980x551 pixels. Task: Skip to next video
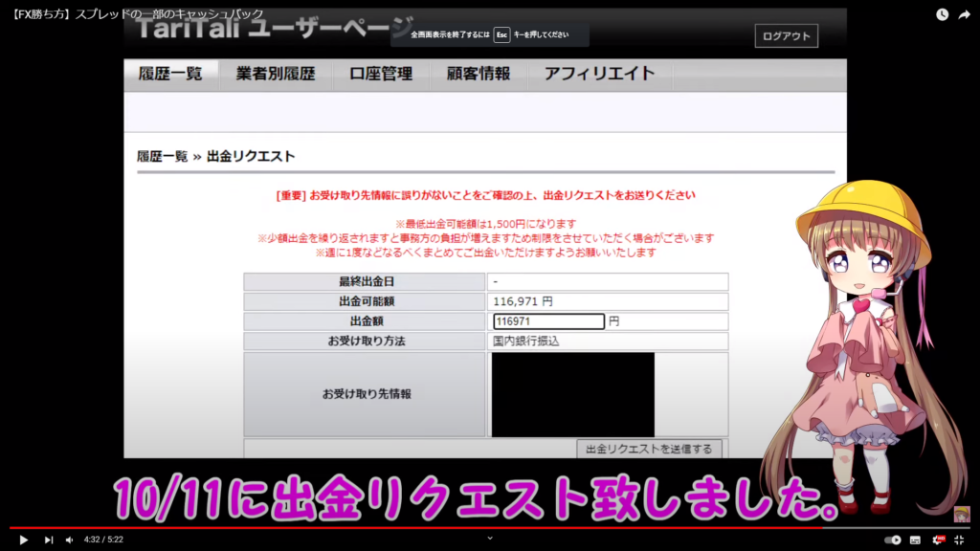48,540
